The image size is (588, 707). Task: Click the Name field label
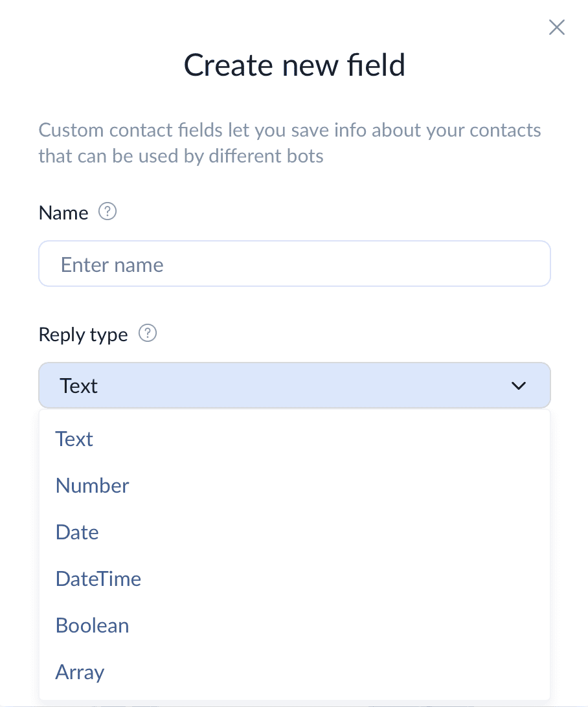coord(63,213)
